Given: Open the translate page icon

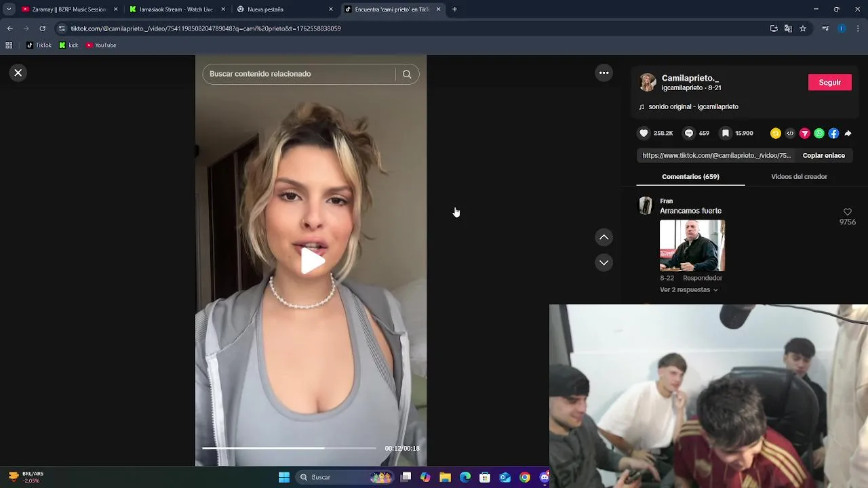Looking at the screenshot, I should pyautogui.click(x=788, y=28).
